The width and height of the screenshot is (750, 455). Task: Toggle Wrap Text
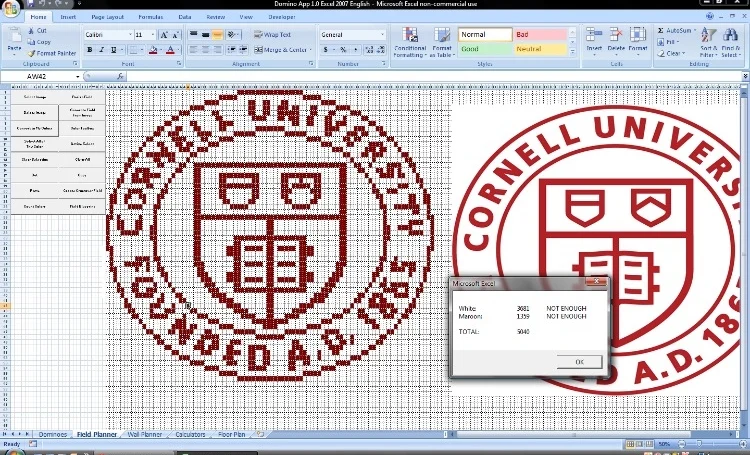coord(272,34)
